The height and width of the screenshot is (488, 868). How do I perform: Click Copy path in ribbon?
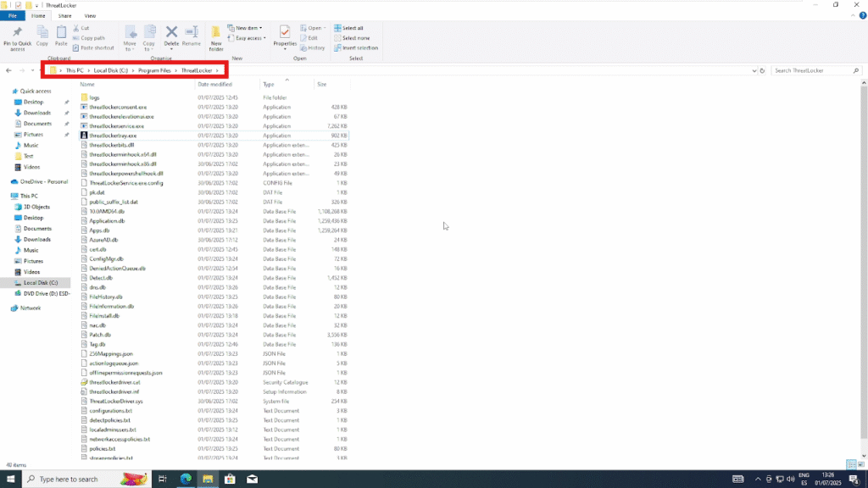(x=88, y=37)
